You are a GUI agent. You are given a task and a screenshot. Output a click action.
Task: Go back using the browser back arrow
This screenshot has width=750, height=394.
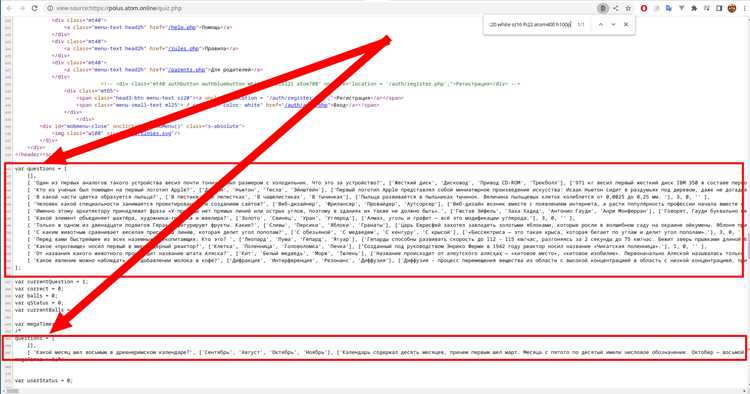(x=9, y=8)
